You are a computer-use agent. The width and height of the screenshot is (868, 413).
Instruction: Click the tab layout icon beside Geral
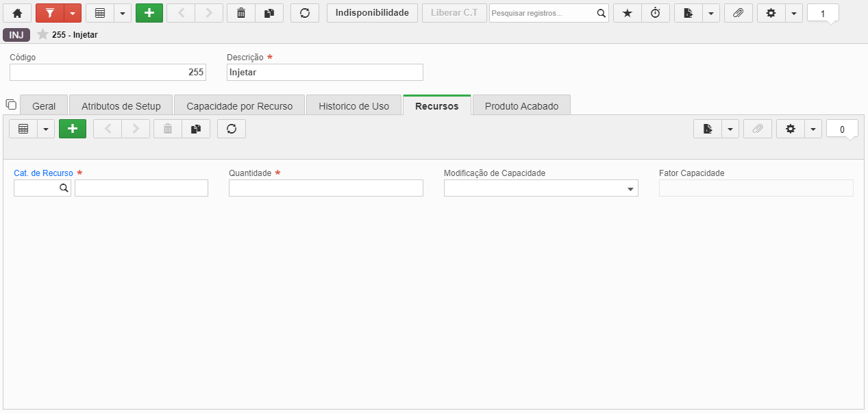11,105
